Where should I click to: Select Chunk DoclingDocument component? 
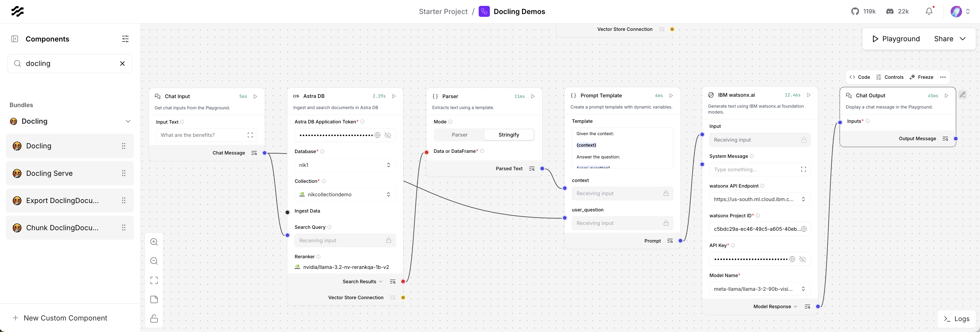pos(70,228)
